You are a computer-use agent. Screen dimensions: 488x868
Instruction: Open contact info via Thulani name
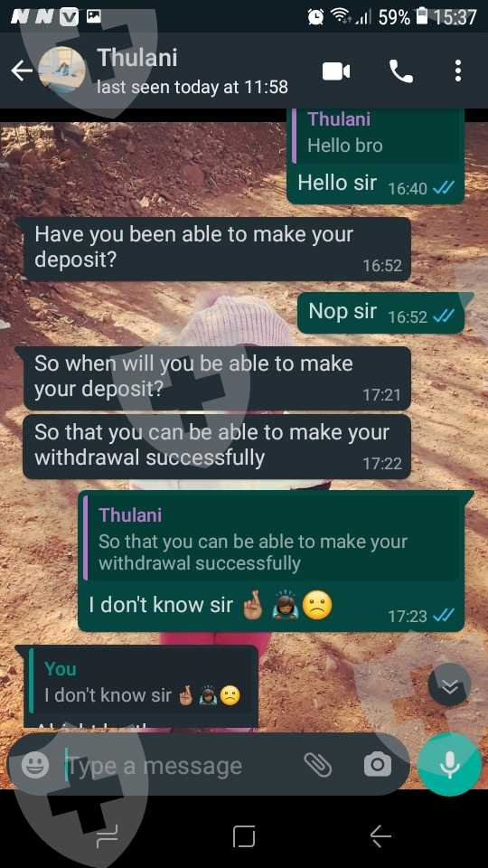click(137, 58)
